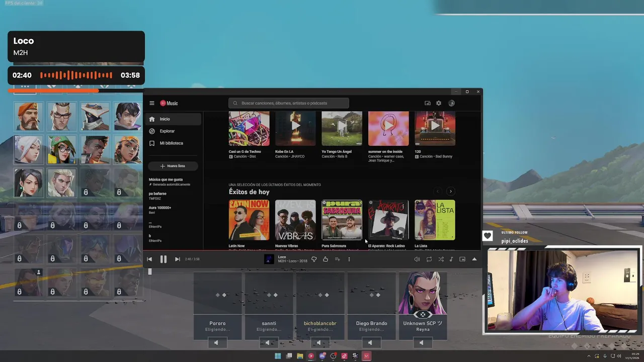Open Task View on taskbar
644x362 pixels.
point(289,356)
